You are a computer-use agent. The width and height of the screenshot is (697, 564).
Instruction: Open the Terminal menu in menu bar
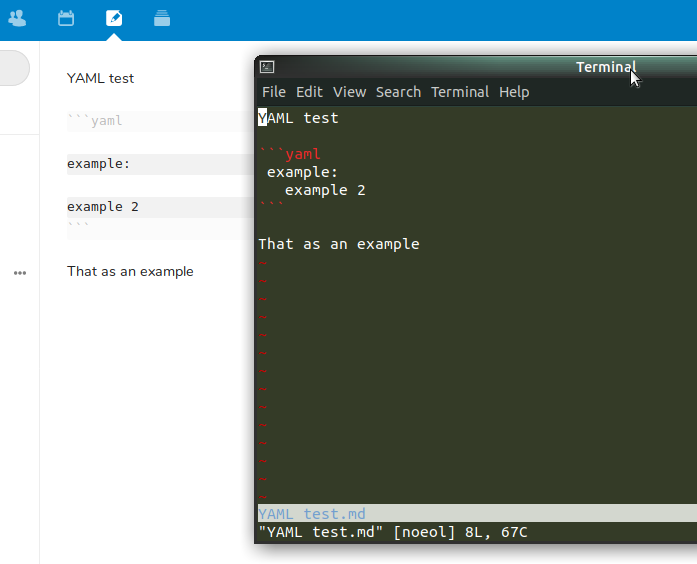(x=460, y=92)
